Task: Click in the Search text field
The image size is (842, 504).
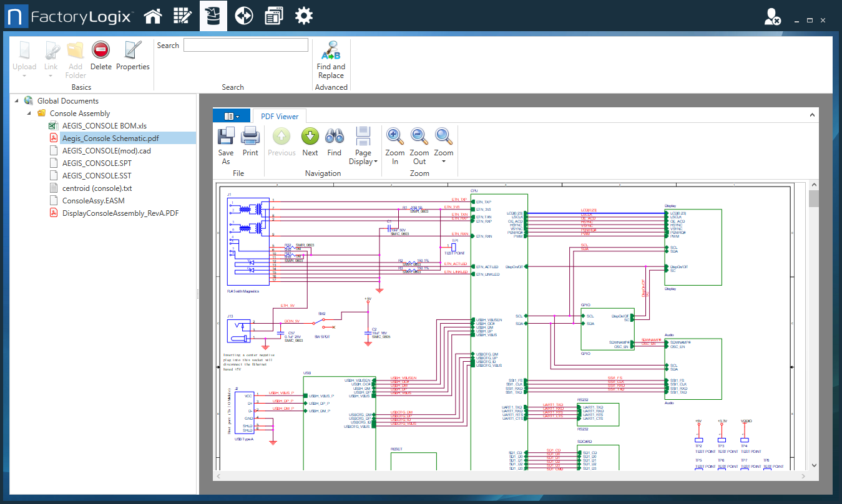Action: click(x=245, y=45)
